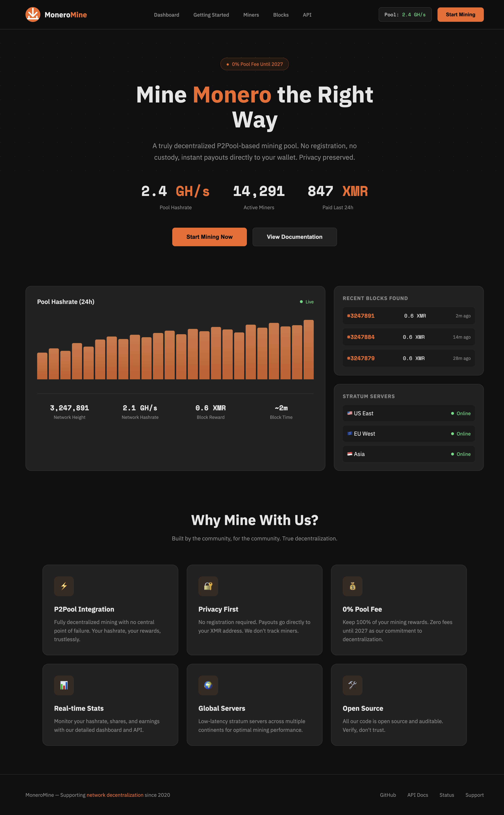
Task: Open View Documentation
Action: point(294,237)
